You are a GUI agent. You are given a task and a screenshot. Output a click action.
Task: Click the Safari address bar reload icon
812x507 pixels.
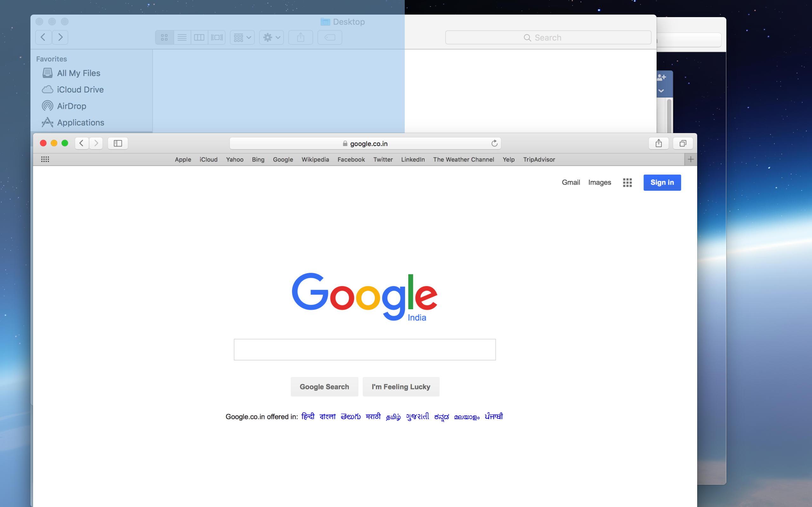(x=494, y=143)
